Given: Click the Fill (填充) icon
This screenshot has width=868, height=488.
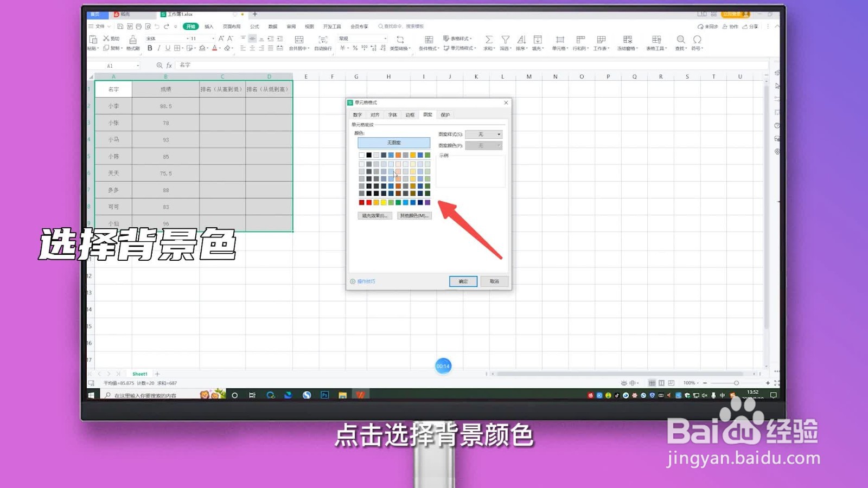Looking at the screenshot, I should pos(538,40).
